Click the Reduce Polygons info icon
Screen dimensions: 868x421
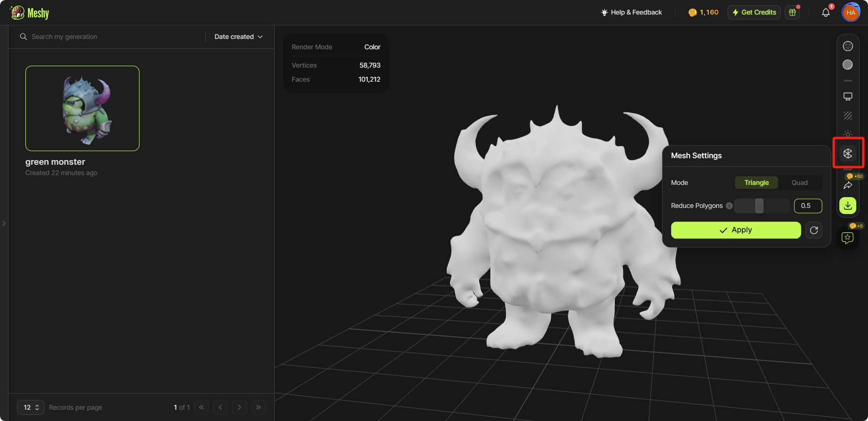coord(729,206)
